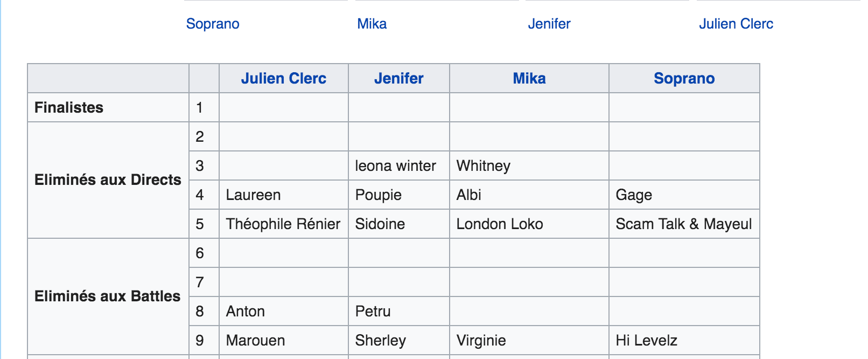Screen dimensions: 868x359
Task: Click the Théophile Rénier table cell
Action: tap(283, 224)
